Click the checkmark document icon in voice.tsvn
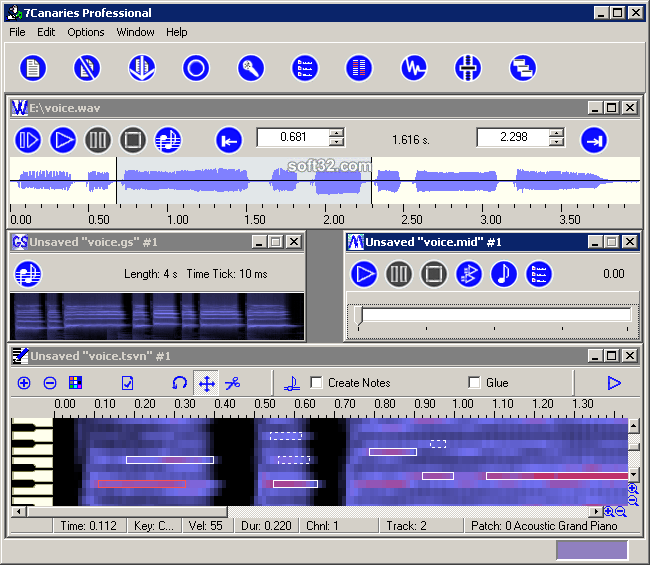Screen dimensions: 650x565 [128, 383]
